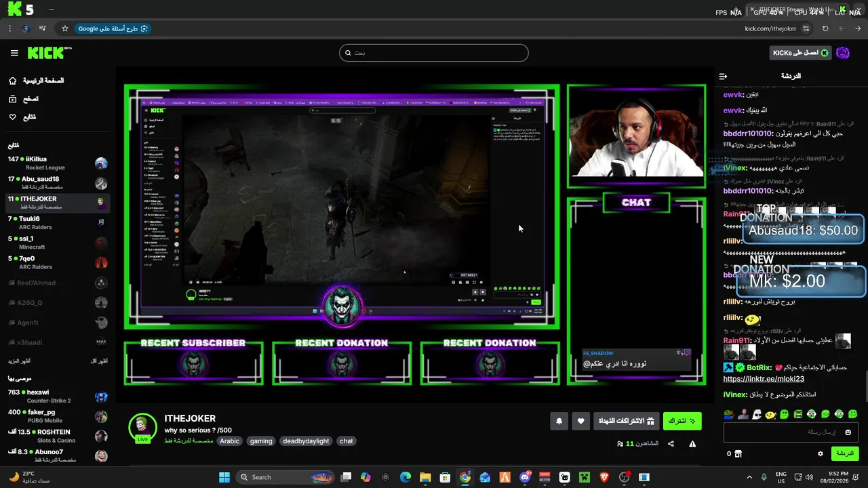Screen dimensions: 868x488
Task: Open offline channel x3baadi
Action: pyautogui.click(x=58, y=342)
